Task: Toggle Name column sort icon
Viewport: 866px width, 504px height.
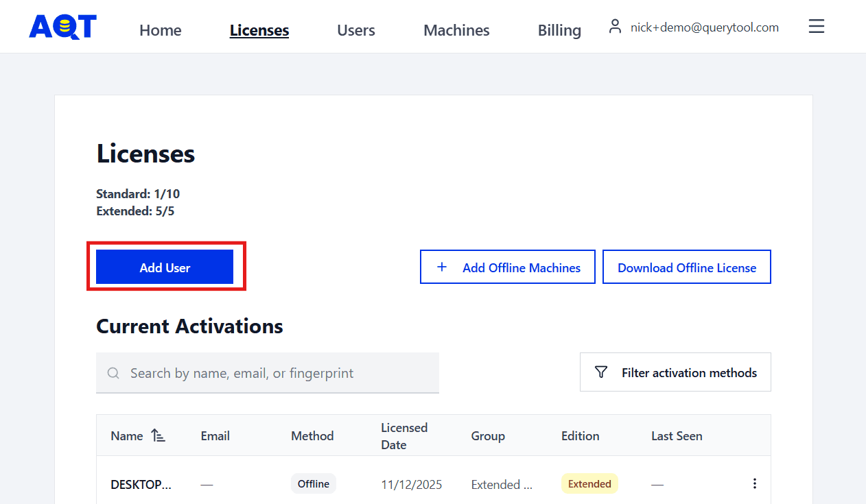Action: pyautogui.click(x=158, y=435)
